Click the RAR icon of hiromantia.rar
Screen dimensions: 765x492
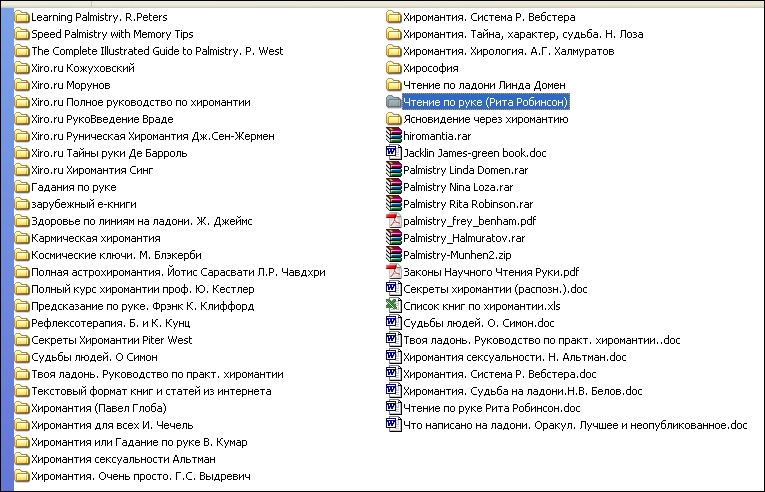point(393,135)
